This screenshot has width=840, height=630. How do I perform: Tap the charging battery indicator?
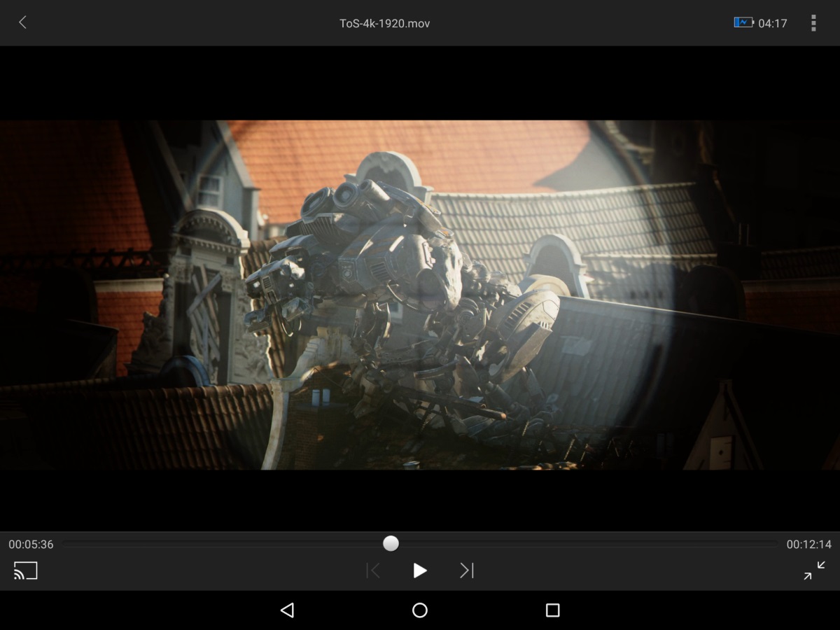click(742, 22)
